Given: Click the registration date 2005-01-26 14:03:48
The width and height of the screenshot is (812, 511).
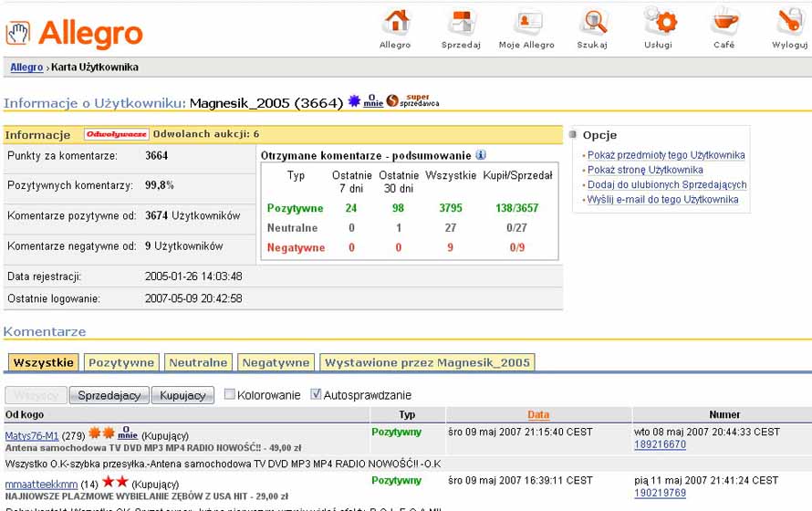Looking at the screenshot, I should tap(193, 276).
